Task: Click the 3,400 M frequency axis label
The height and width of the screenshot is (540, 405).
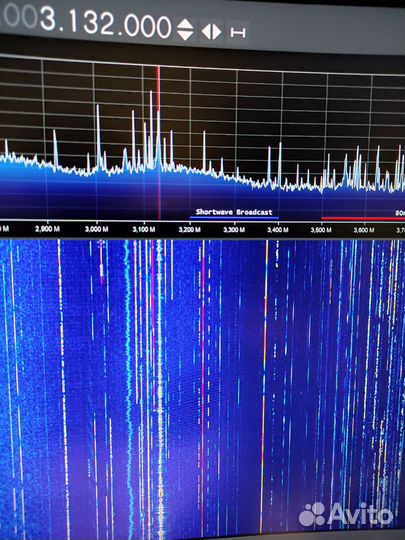Action: (x=278, y=229)
